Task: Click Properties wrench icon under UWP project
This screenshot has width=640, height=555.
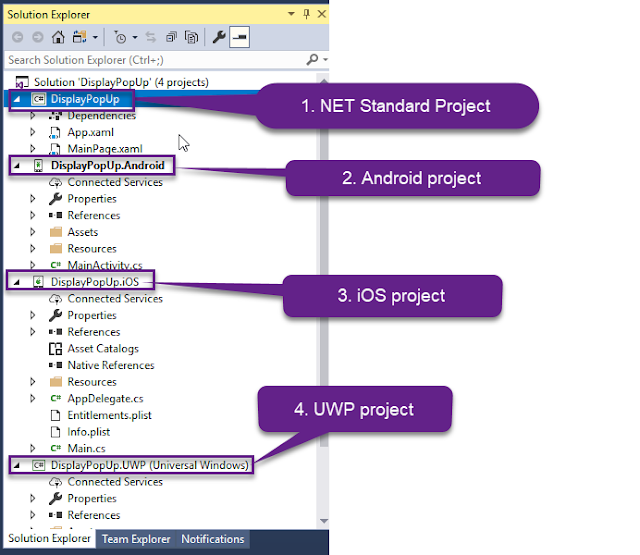Action: [x=55, y=498]
